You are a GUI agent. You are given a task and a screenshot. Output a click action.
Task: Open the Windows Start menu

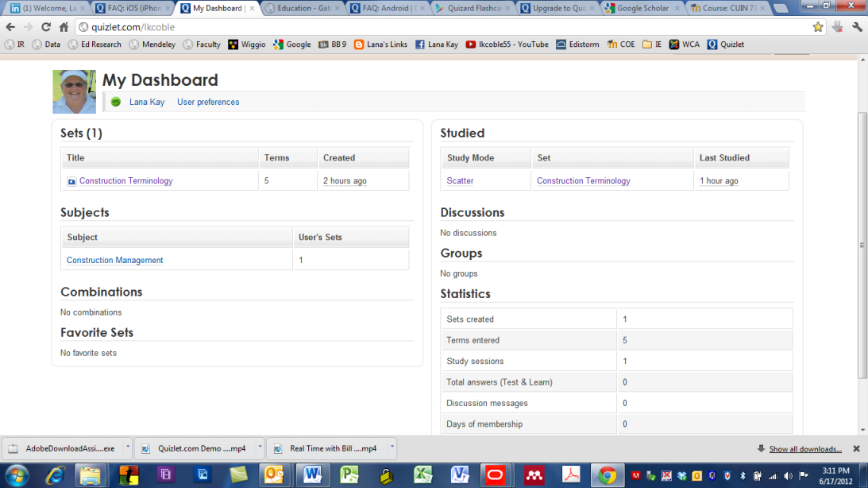tap(17, 475)
